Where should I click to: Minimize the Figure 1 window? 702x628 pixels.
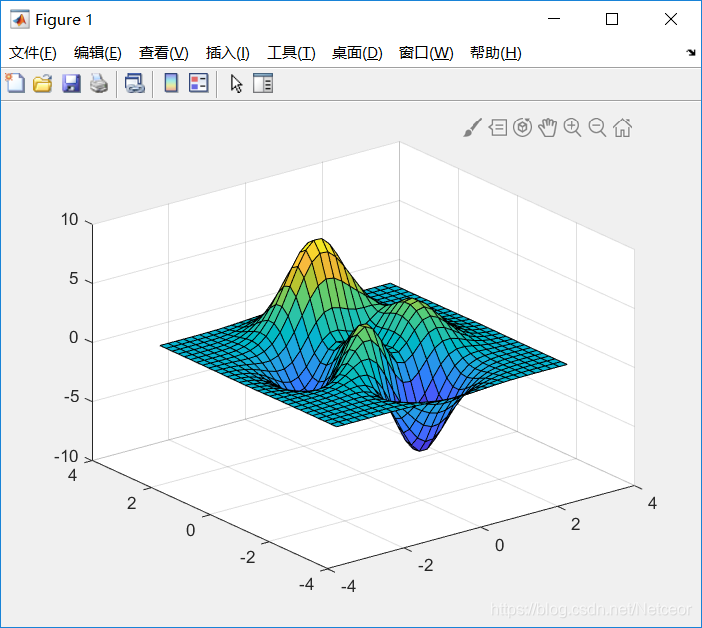554,19
